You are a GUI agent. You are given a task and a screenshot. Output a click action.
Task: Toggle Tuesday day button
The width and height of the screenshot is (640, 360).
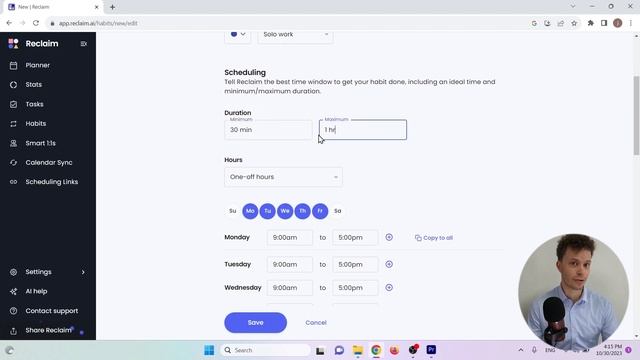coord(267,211)
